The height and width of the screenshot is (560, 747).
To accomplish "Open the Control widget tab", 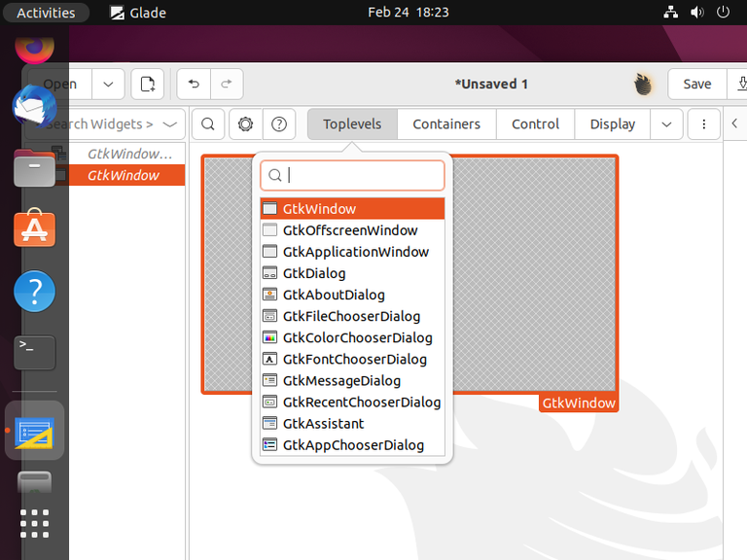I will [x=536, y=124].
